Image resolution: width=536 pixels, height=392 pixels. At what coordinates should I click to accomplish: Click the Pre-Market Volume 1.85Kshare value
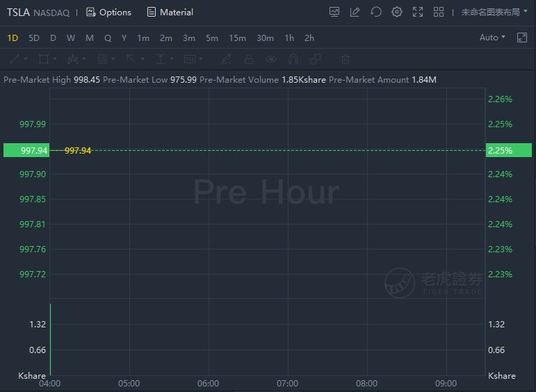[304, 80]
